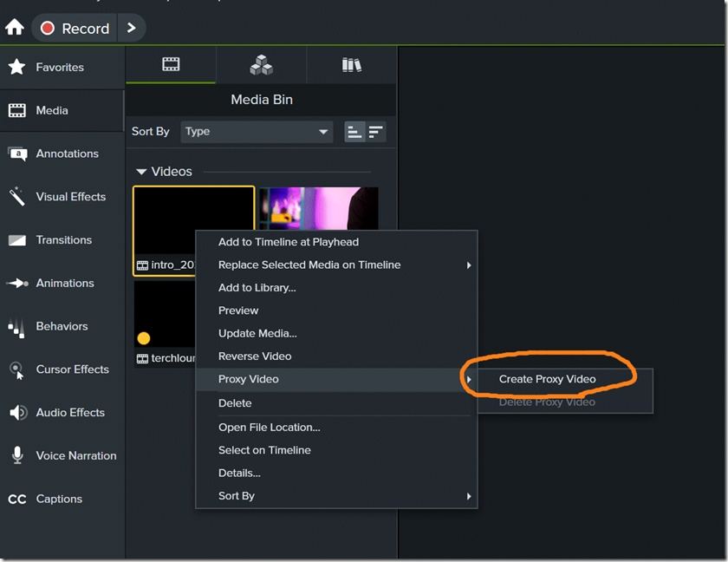Choose Update Media... from context menu
728x562 pixels.
pos(336,334)
